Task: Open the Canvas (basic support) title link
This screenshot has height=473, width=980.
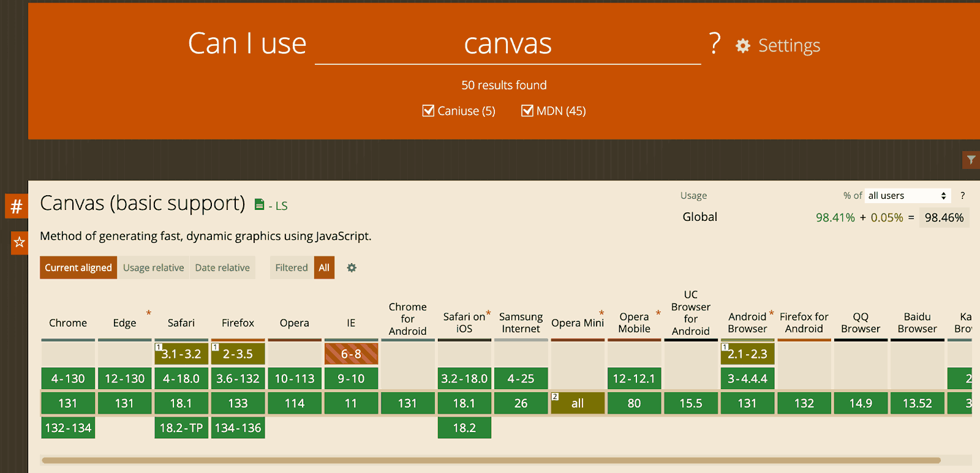Action: (143, 203)
